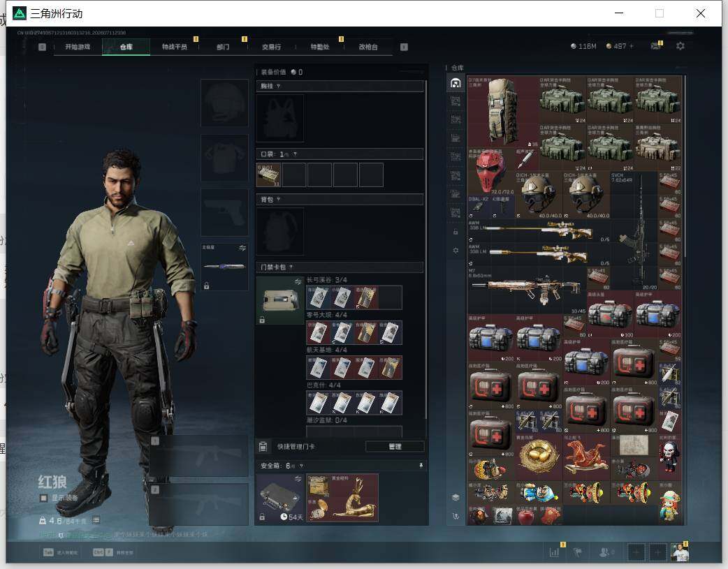This screenshot has width=728, height=569.
Task: Click the lock icon on the safe box
Action: coord(262,517)
